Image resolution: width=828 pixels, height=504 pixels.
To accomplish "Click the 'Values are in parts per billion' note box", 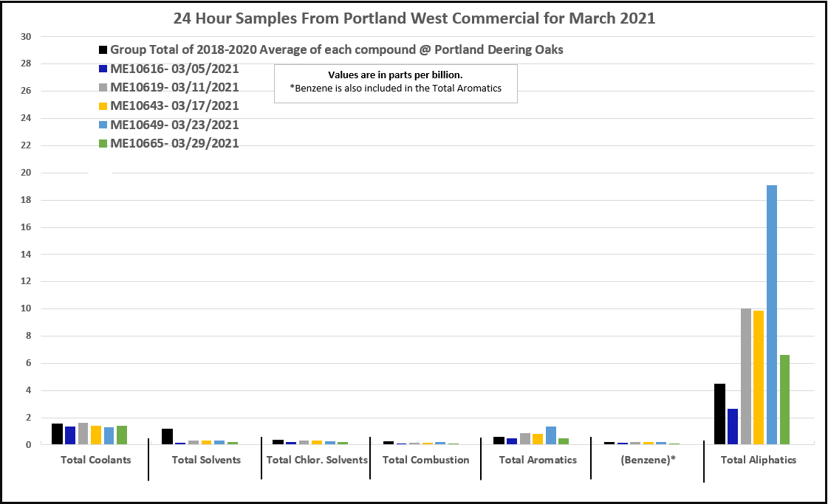I will point(395,83).
